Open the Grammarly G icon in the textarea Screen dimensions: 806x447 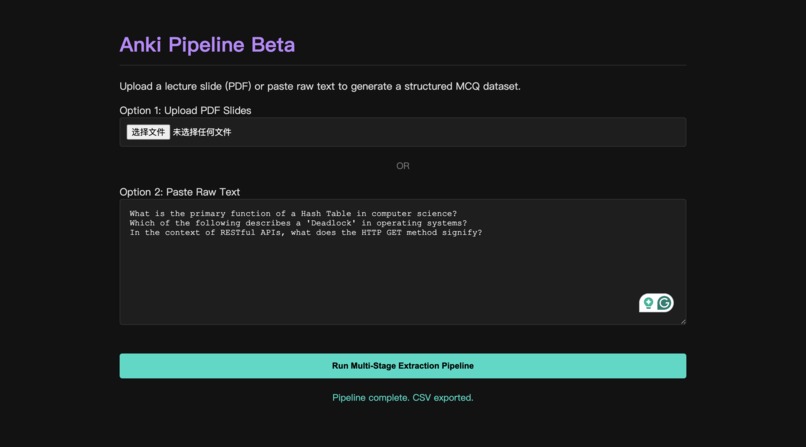[664, 303]
